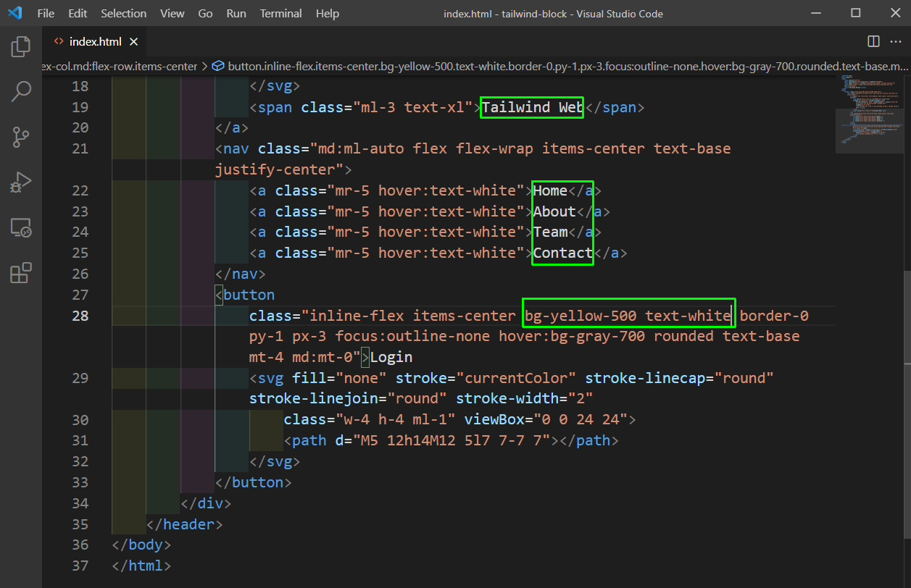The height and width of the screenshot is (588, 911).
Task: Open the Explorer view in activity bar
Action: click(21, 48)
